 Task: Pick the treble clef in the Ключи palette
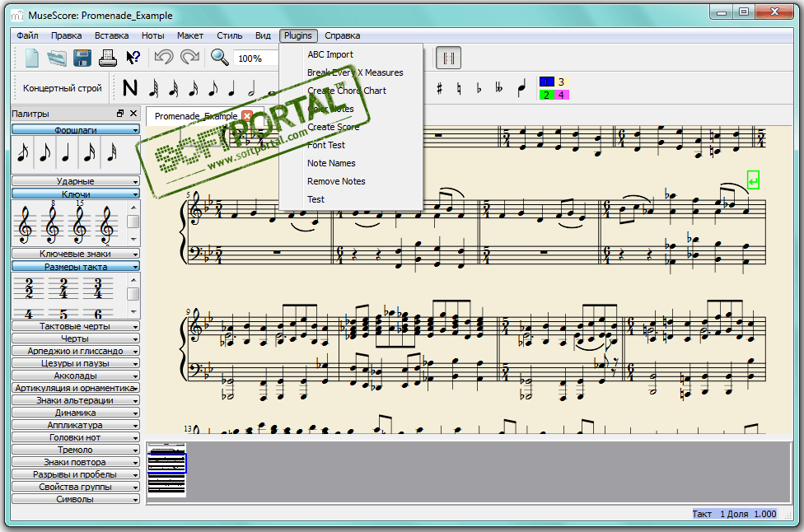[25, 225]
